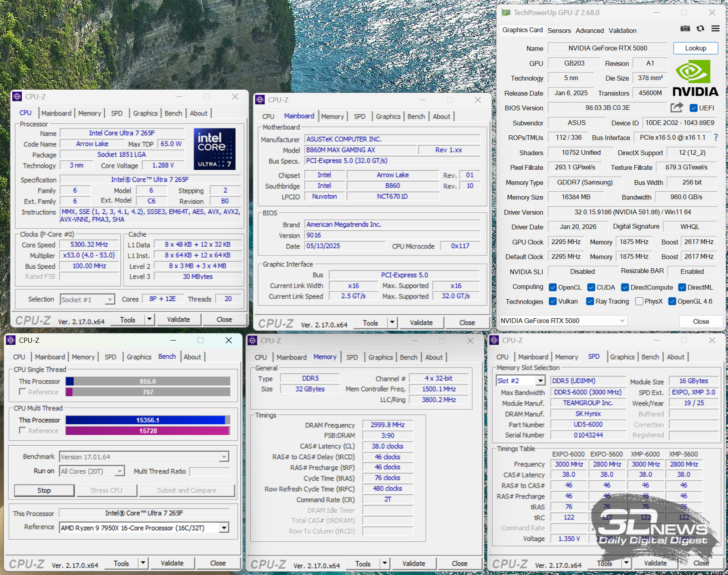Take a GPU-Z screenshot with camera icon
This screenshot has height=575, width=728.
click(x=685, y=29)
